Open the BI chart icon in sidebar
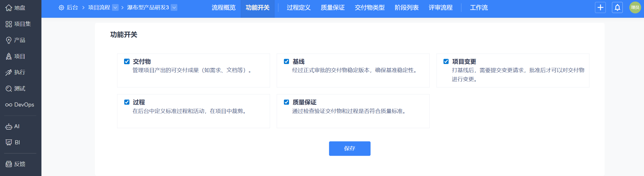 tap(9, 143)
